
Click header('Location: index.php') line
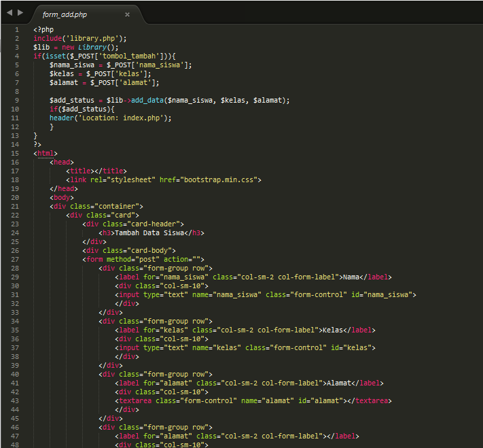pos(110,118)
